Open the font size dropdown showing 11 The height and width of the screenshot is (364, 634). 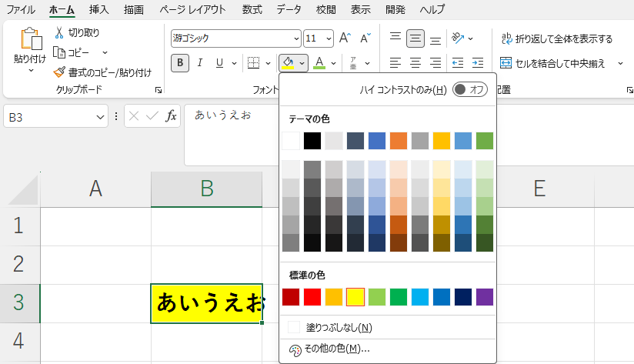click(329, 38)
